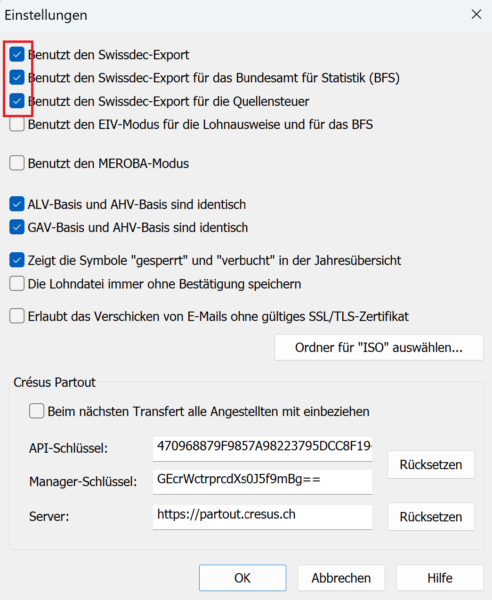Toggle Swissdec-Export für das Bundesamt für Statistik
This screenshot has width=492, height=600.
17,78
